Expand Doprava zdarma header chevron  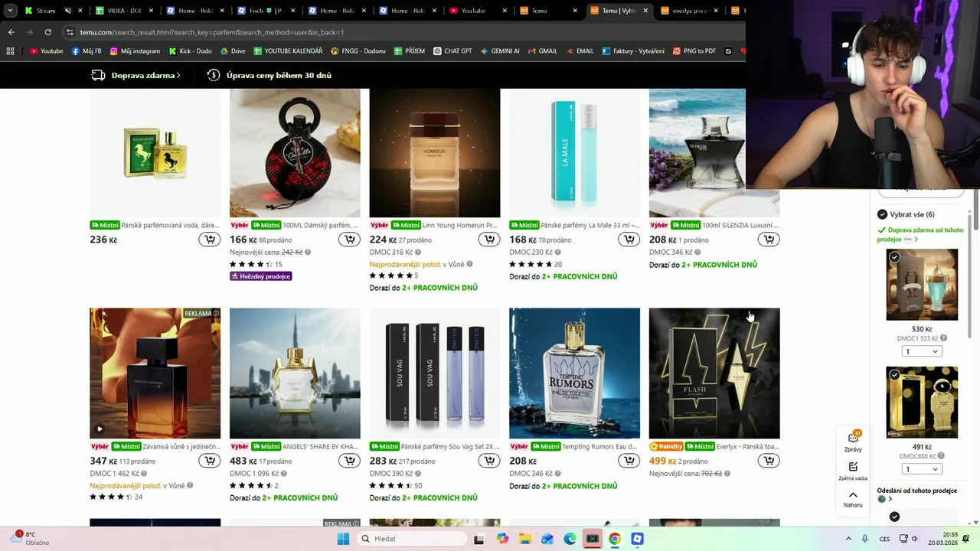tap(178, 76)
